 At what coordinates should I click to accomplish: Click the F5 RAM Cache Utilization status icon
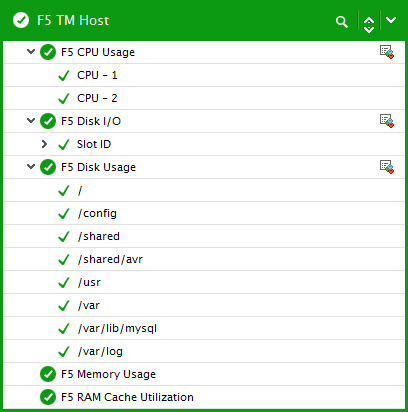(48, 397)
